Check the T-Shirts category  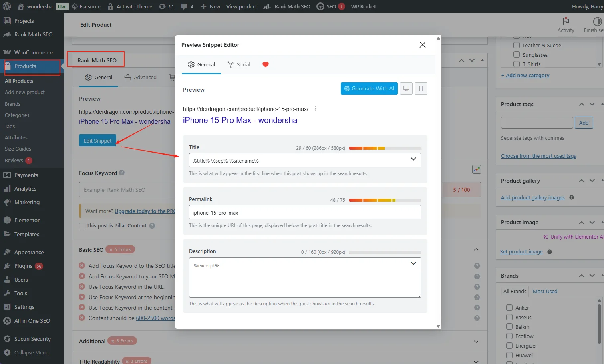(x=517, y=64)
